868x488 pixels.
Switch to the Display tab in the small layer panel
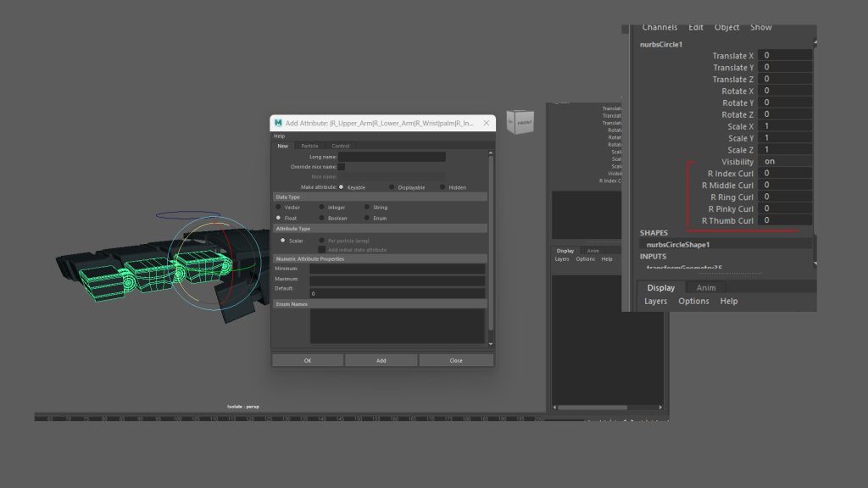pyautogui.click(x=565, y=251)
